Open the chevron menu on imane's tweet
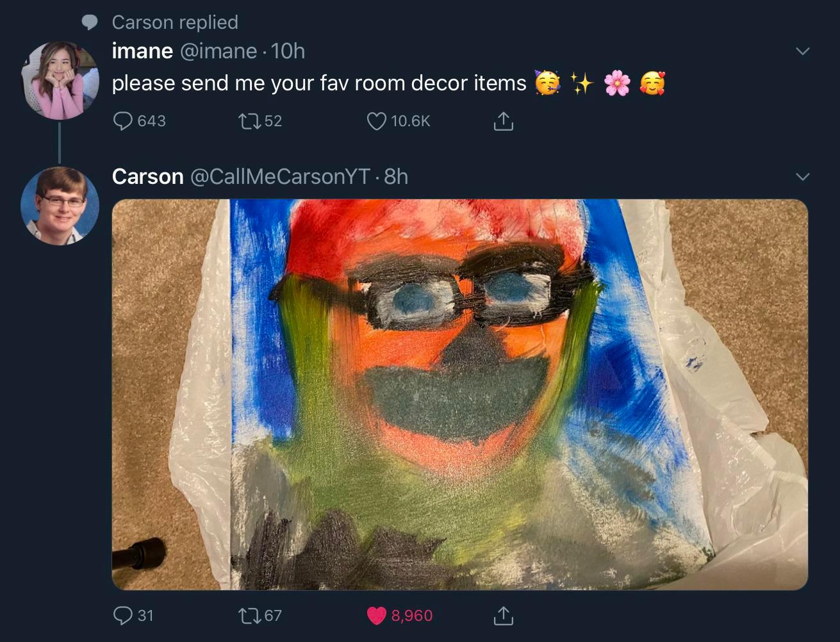The image size is (840, 642). tap(802, 51)
